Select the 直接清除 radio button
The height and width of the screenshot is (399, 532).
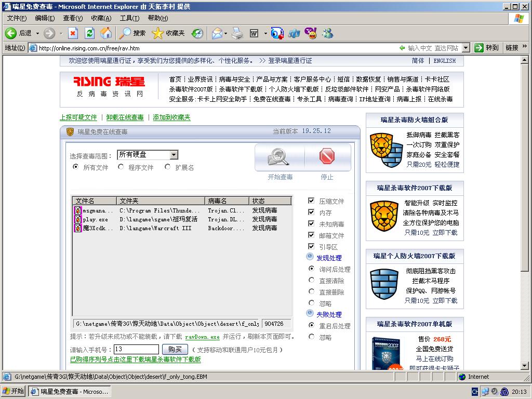coord(312,280)
